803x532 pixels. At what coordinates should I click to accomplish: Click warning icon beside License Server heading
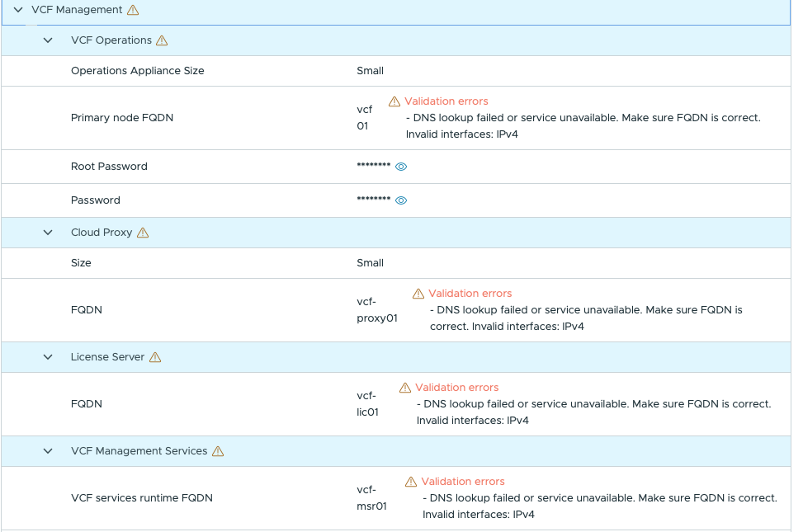click(155, 357)
